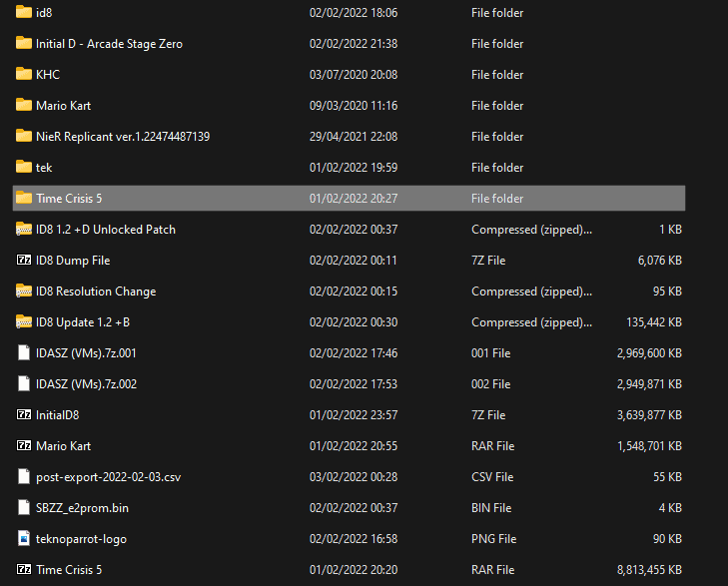Select the teknoparrot-logo PNG image icon
Image resolution: width=728 pixels, height=586 pixels.
(x=24, y=538)
